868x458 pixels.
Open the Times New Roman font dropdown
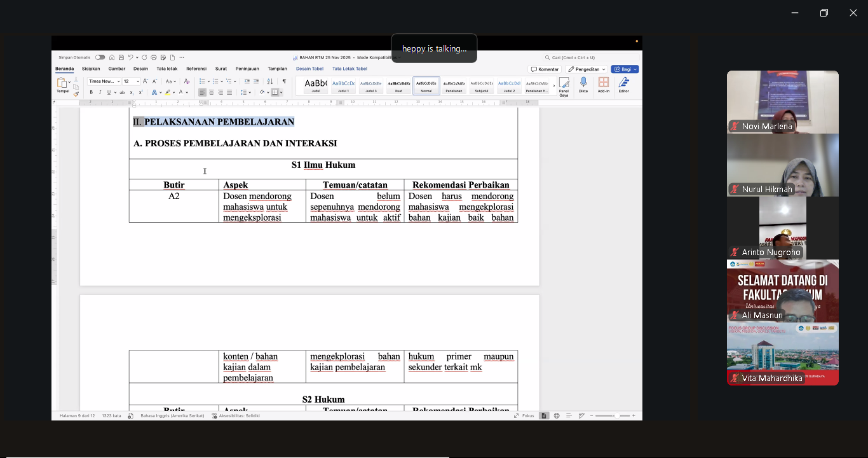point(104,81)
